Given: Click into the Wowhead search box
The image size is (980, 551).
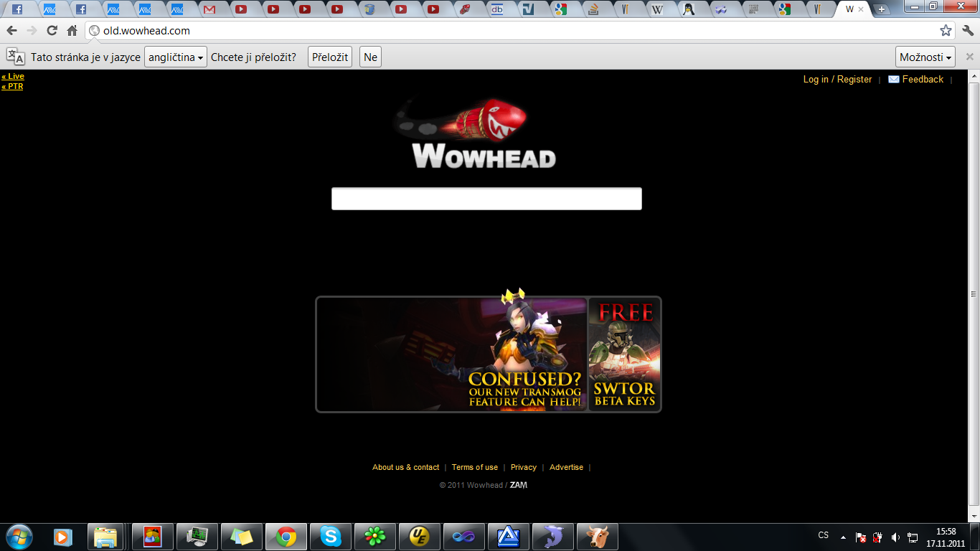Looking at the screenshot, I should [486, 199].
